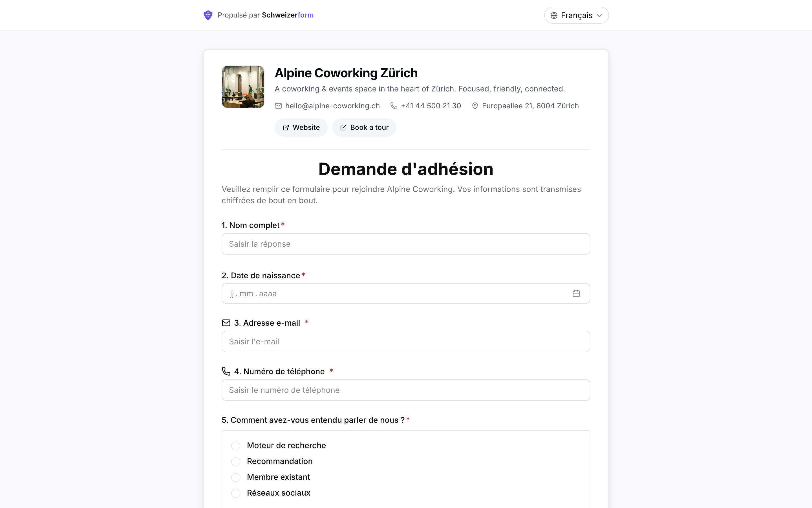Click the map pin icon beside Europaallee address
This screenshot has width=812, height=508.
pyautogui.click(x=475, y=106)
